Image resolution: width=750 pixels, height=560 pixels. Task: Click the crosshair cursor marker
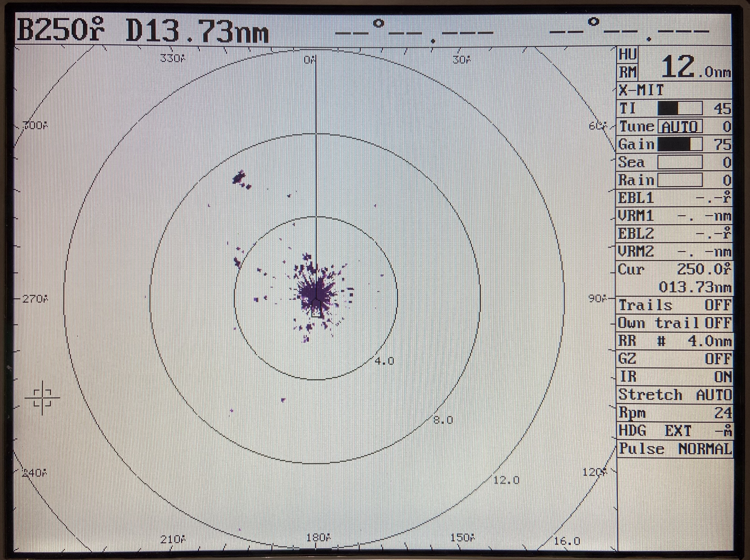[42, 397]
